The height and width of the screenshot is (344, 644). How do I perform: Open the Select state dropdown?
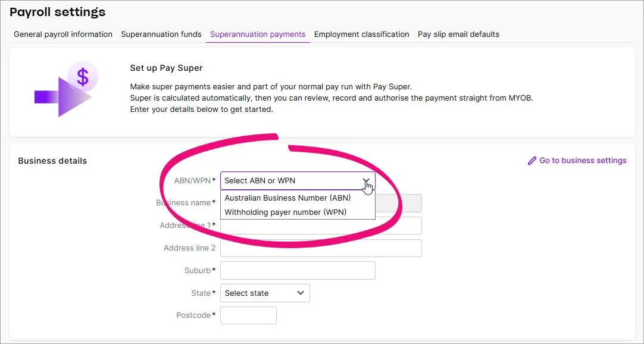coord(265,293)
